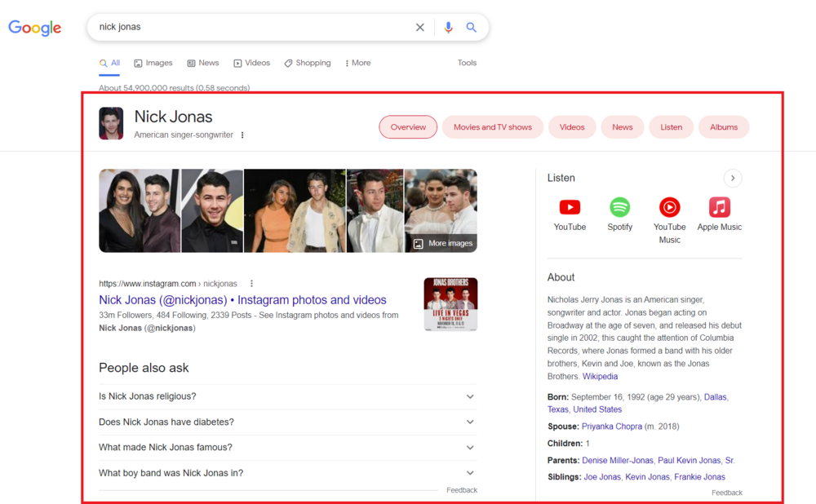Expand 'Does Nick Jonas have diabetes?' question

pos(288,422)
